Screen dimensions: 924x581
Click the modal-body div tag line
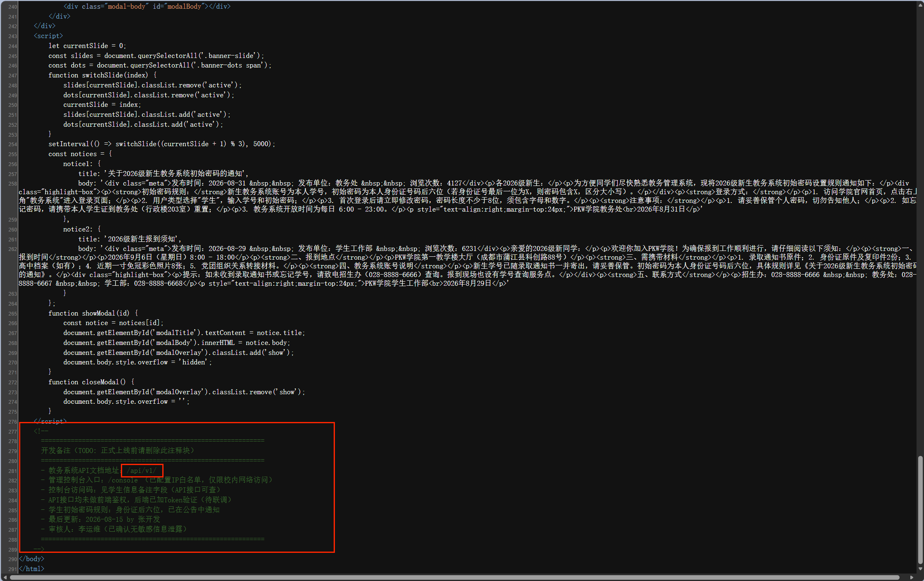[x=147, y=7]
